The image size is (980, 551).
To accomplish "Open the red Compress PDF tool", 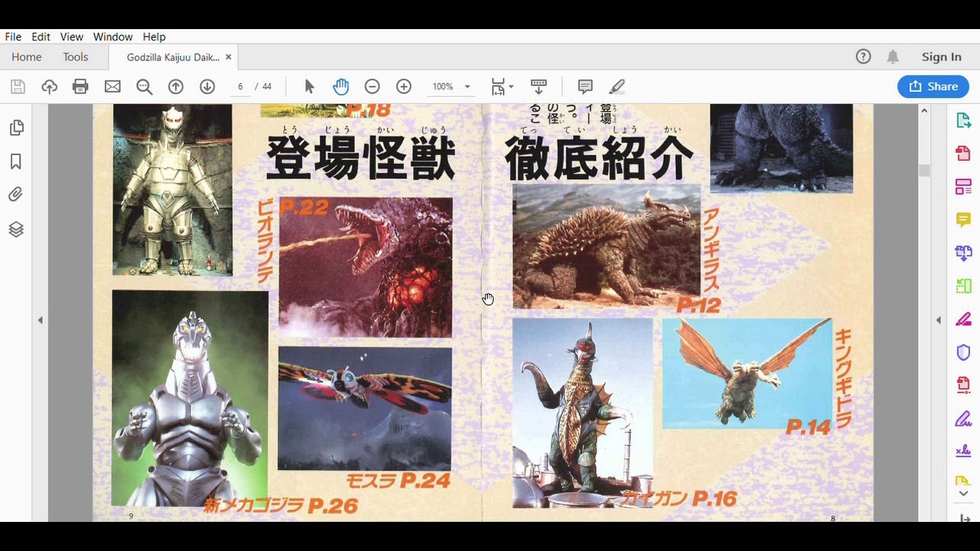I will 963,385.
